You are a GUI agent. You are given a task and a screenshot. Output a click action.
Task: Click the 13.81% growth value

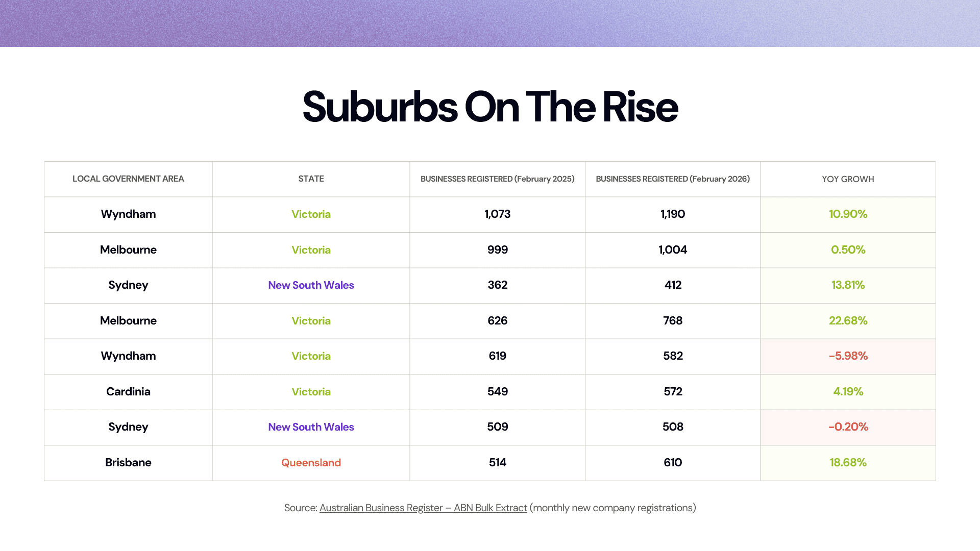click(848, 285)
